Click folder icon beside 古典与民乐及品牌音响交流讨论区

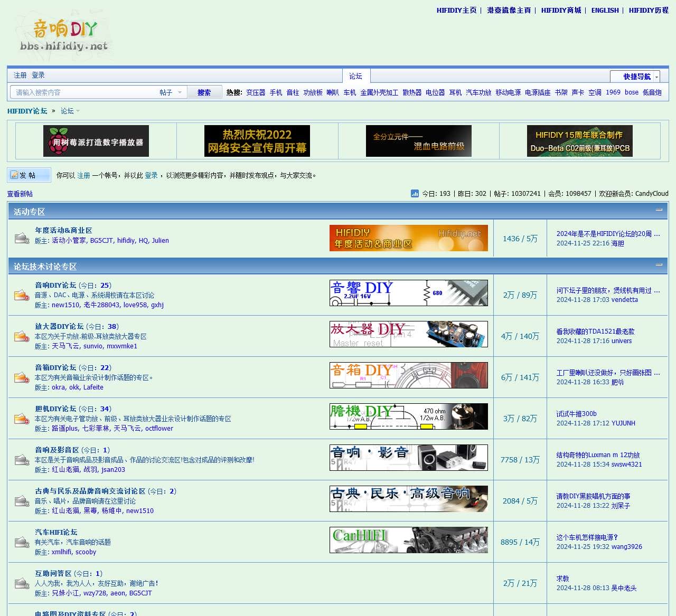[22, 500]
